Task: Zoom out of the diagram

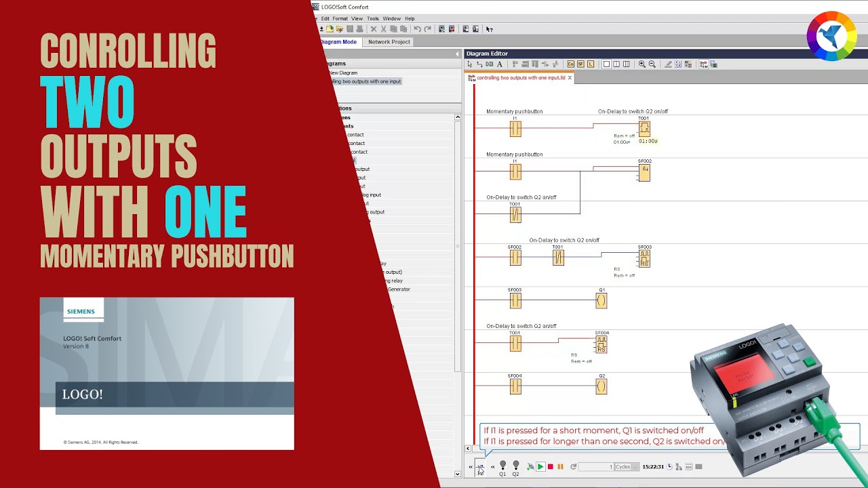Action: (652, 64)
